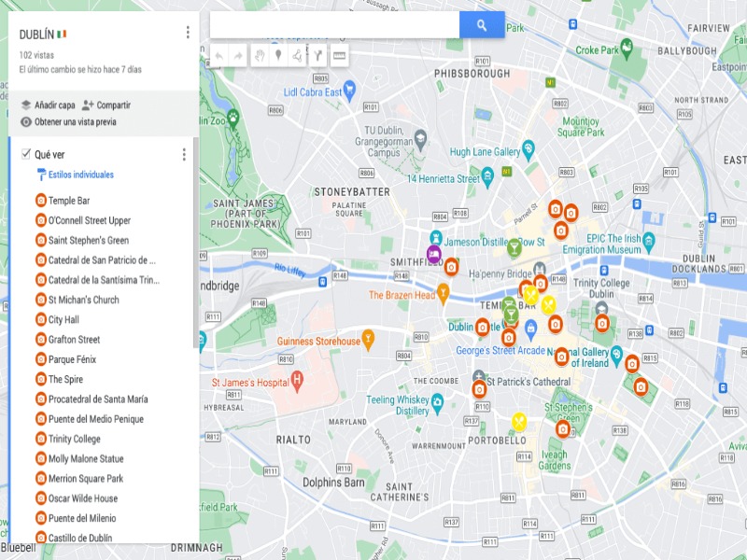Uncheck the Qué ver layer checkbox
This screenshot has height=560, width=747.
coord(26,154)
